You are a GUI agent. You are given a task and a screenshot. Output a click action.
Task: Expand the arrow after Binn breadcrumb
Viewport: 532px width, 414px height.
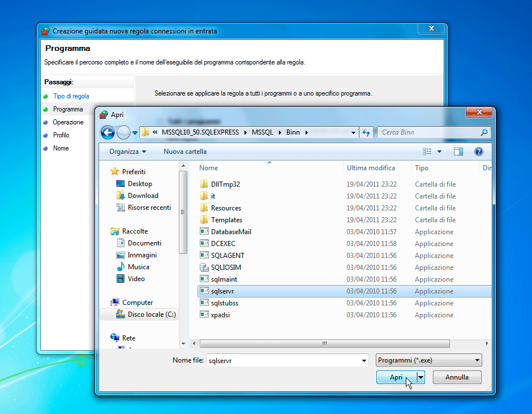306,132
